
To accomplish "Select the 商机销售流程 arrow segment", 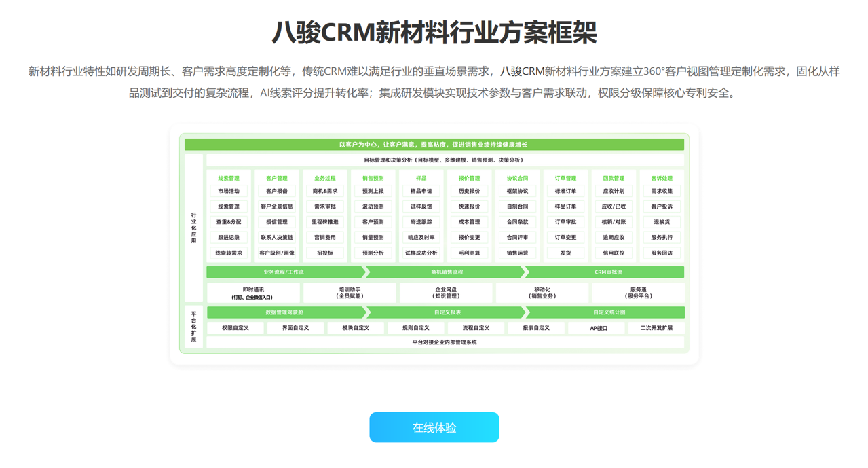I will (447, 272).
